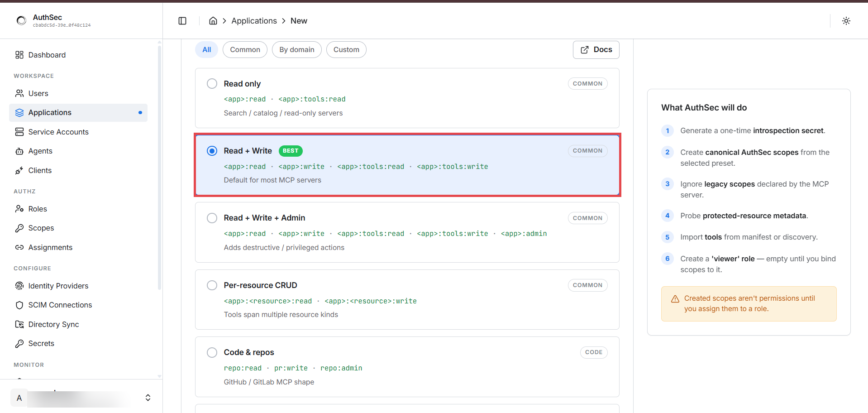Screen dimensions: 868x413
Task: Open SCIM Connections shield icon
Action: 19,305
